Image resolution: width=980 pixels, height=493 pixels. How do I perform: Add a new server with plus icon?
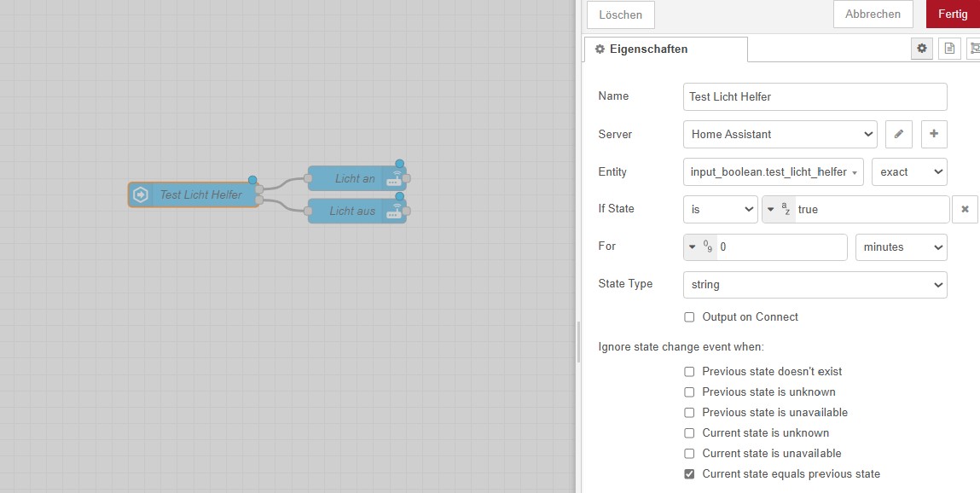click(934, 134)
